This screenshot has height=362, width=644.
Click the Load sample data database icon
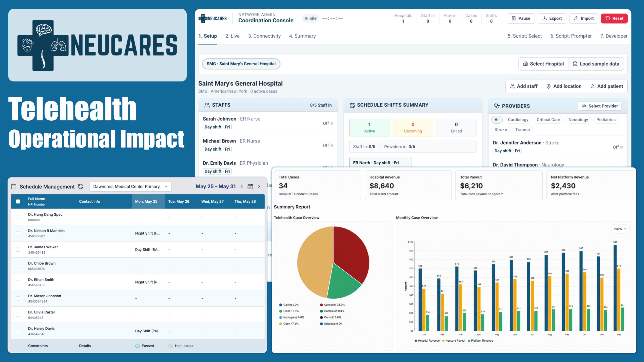[x=575, y=64]
